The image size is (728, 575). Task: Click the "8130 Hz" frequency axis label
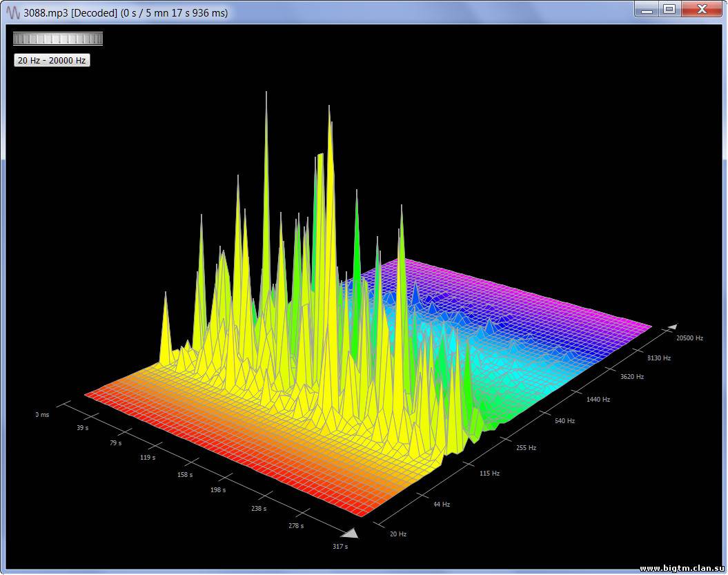pyautogui.click(x=659, y=358)
